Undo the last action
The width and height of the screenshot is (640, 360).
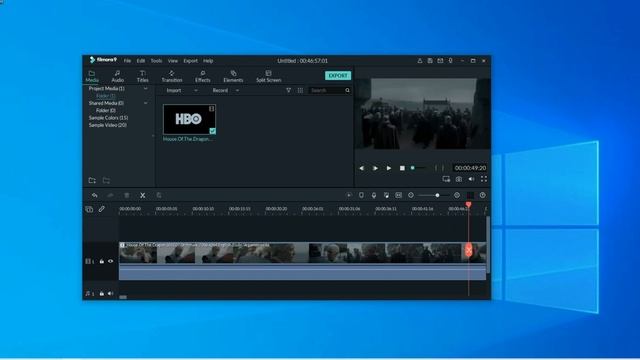95,196
